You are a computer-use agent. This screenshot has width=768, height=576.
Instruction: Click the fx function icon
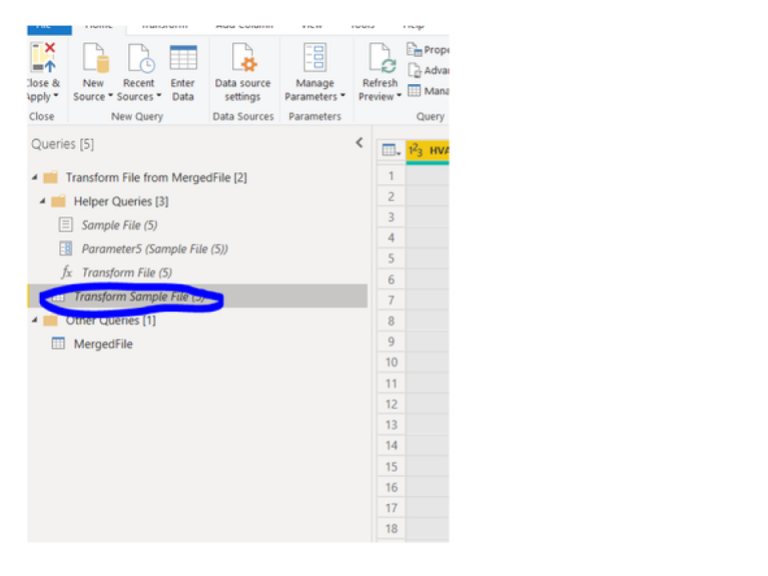[67, 272]
